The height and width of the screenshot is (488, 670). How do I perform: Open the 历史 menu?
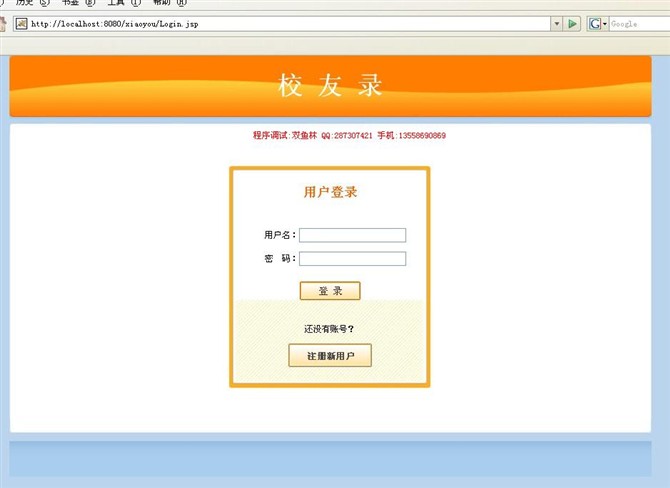click(x=26, y=3)
